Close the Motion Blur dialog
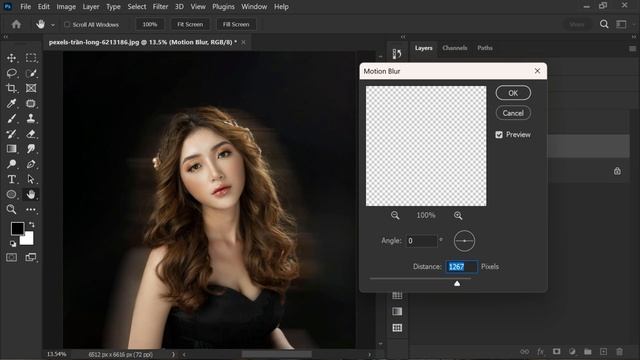The width and height of the screenshot is (640, 360). pos(537,71)
